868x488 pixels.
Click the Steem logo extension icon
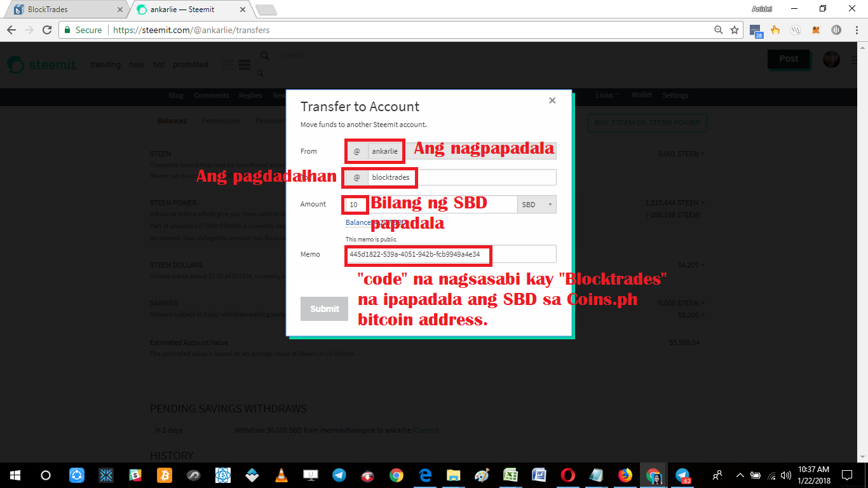coord(796,30)
